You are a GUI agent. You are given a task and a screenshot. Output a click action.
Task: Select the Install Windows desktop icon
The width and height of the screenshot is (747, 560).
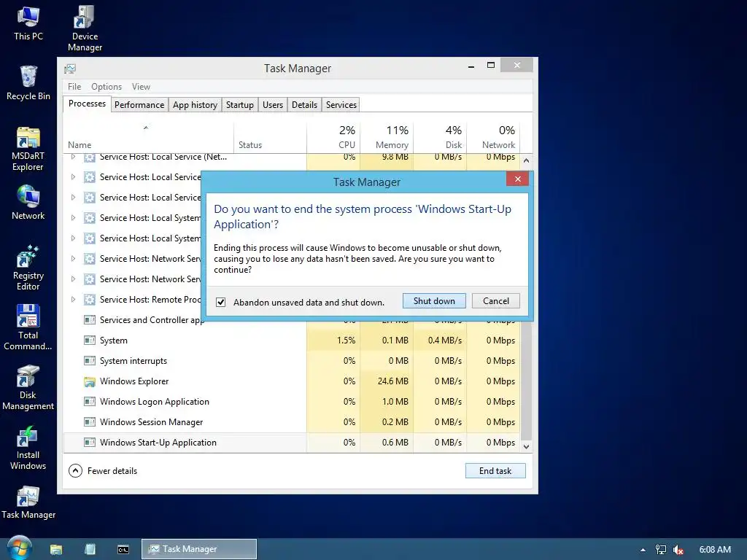tap(28, 447)
